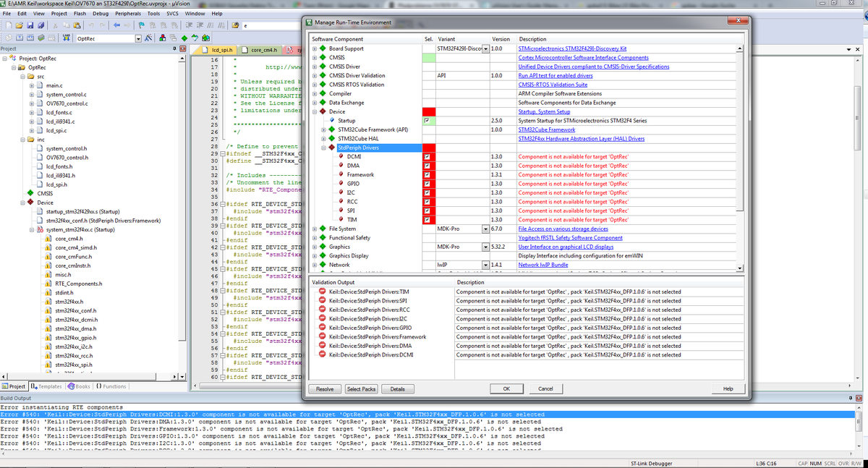This screenshot has width=868, height=468.
Task: Click Cancel in Manage Run-Time Environment
Action: 545,388
